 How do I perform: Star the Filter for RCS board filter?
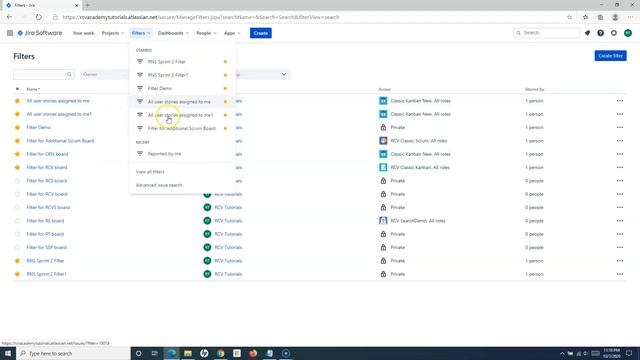pyautogui.click(x=17, y=181)
